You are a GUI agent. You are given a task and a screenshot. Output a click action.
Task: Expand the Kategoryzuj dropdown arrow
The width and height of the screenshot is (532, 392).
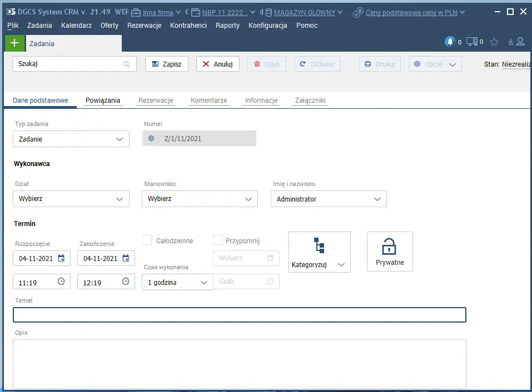pos(341,265)
